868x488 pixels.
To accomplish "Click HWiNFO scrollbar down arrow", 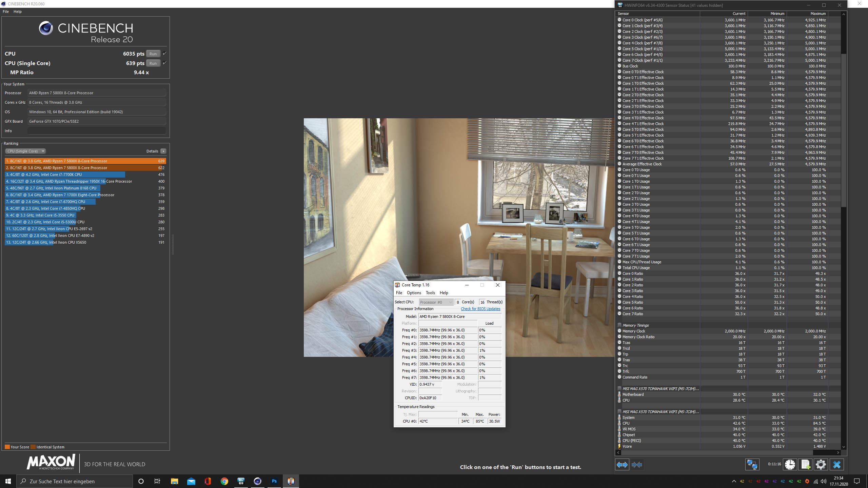I will (844, 447).
